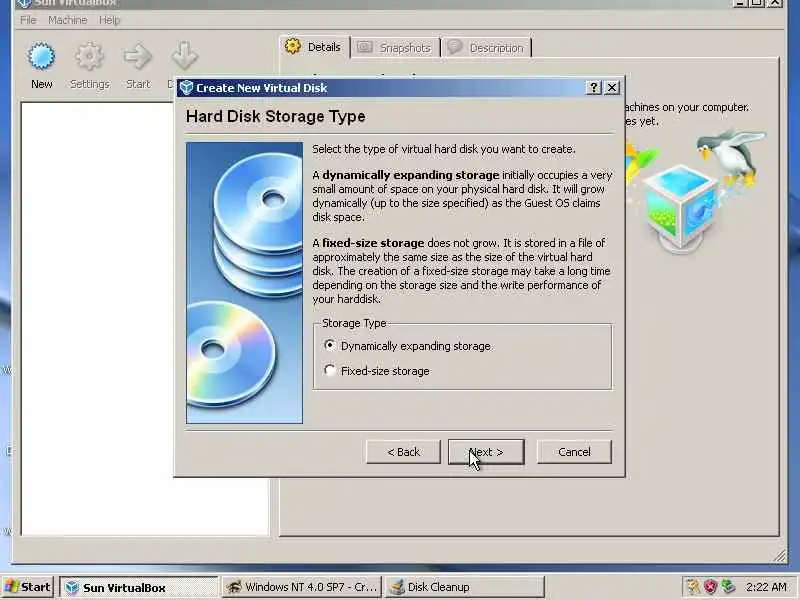Click the Start arrow toolbar icon
Screen dimensions: 800x600
(x=138, y=57)
